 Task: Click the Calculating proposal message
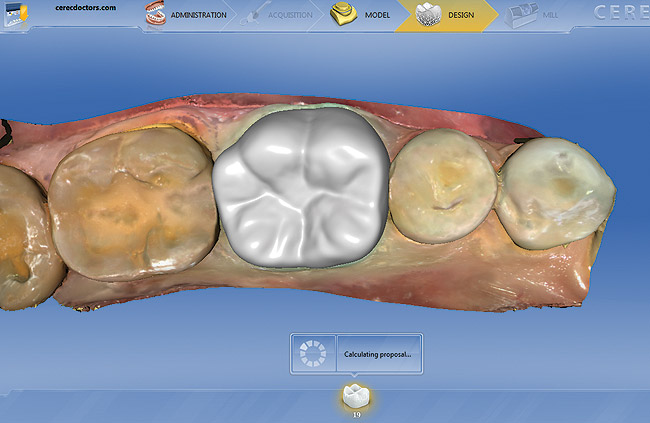378,354
